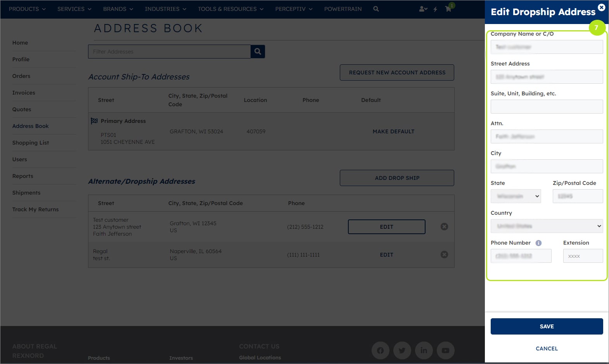
Task: Open Reports in the sidebar
Action: pos(23,176)
